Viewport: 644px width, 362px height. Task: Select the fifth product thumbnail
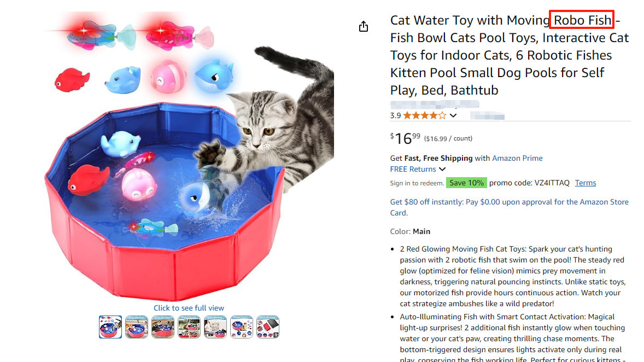click(x=215, y=327)
